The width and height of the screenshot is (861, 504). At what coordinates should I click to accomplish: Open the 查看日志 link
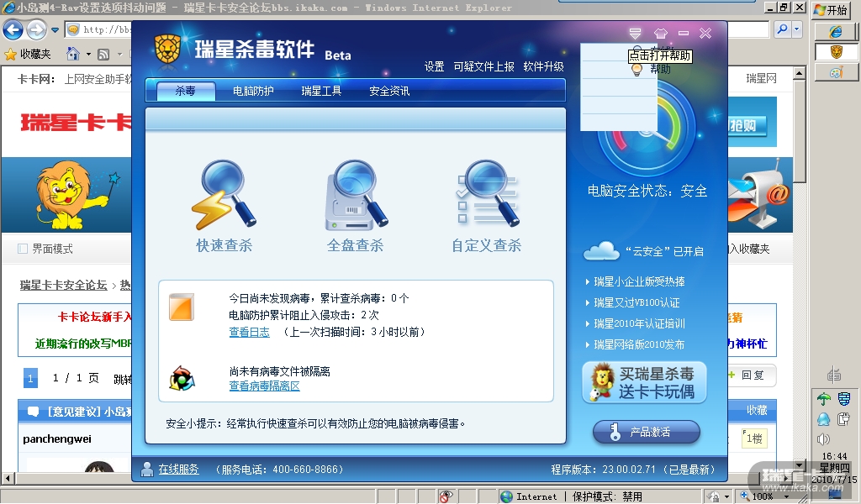pyautogui.click(x=249, y=332)
